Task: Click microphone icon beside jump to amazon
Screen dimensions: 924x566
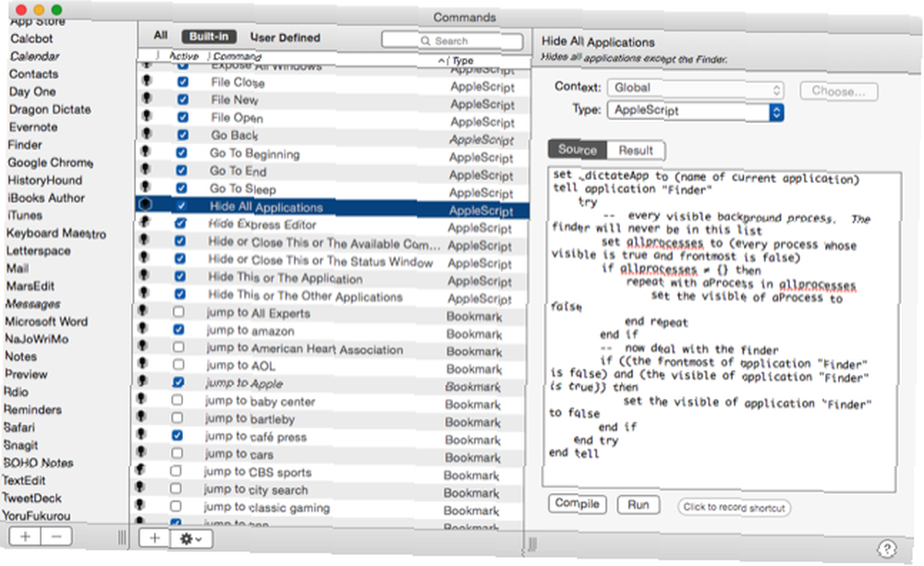Action: tap(142, 329)
